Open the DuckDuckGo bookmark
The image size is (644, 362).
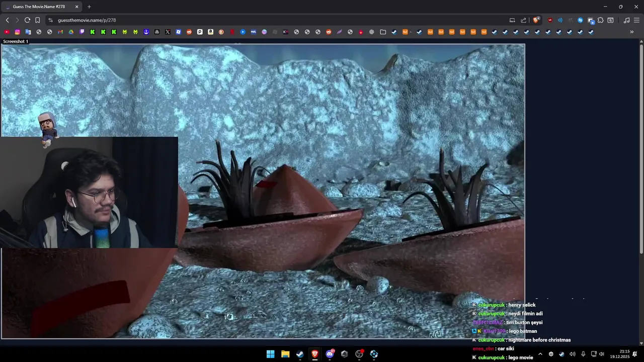[221, 32]
